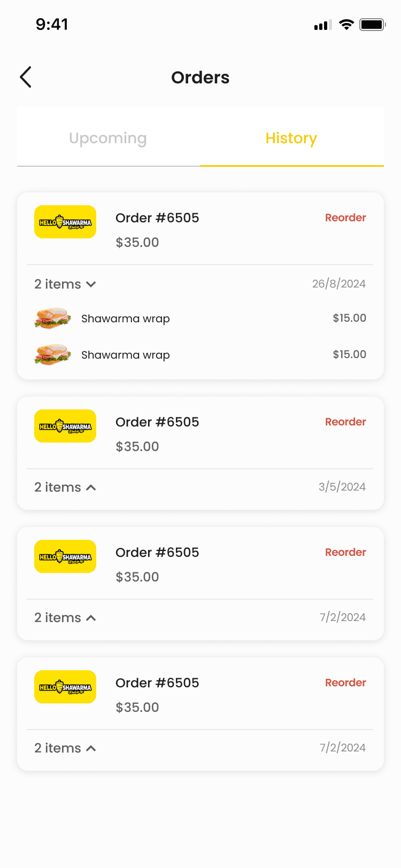Image resolution: width=401 pixels, height=868 pixels.
Task: Expand 2 items chevron on 3/5/2024 order
Action: pyautogui.click(x=91, y=487)
